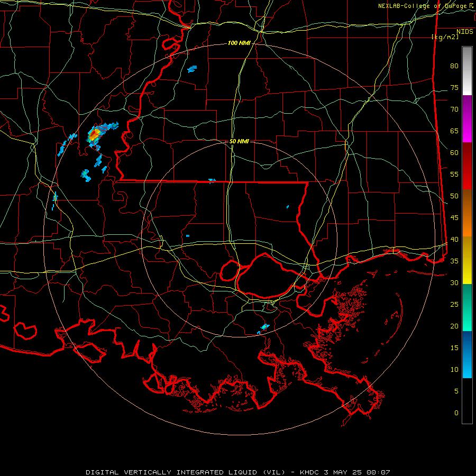
Task: Click the yellow segment of the color bar
Action: 467,260
